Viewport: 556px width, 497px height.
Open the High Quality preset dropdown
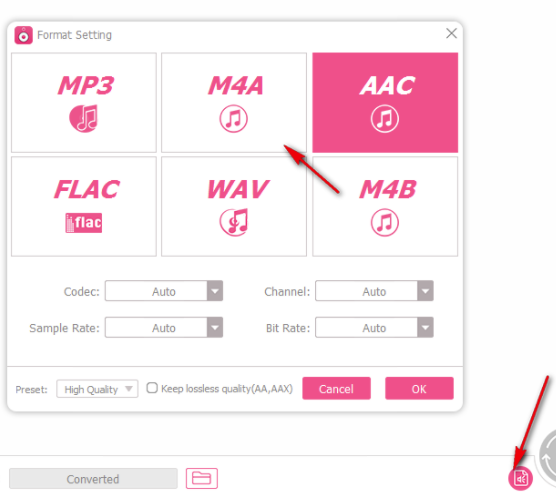[x=97, y=389]
